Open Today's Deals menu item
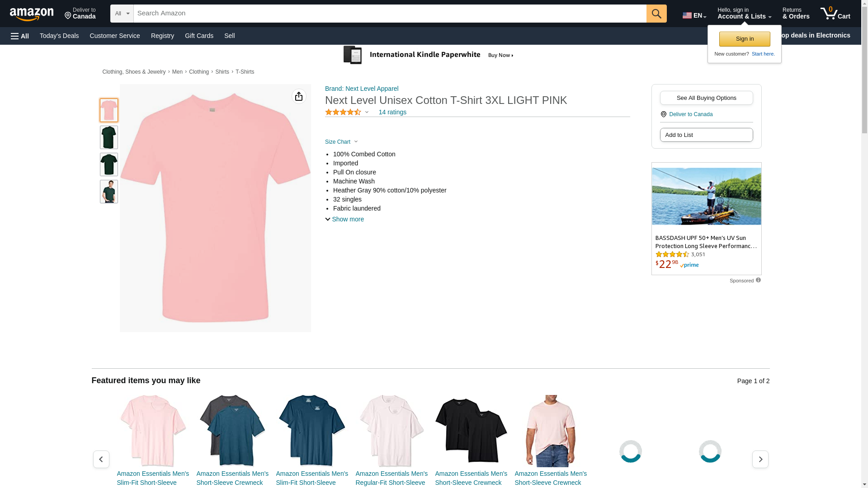 tap(59, 36)
